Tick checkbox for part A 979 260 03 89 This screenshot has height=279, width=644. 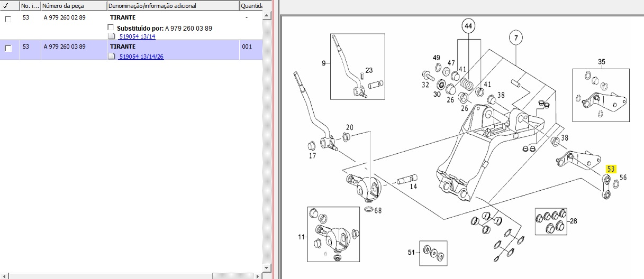[8, 48]
